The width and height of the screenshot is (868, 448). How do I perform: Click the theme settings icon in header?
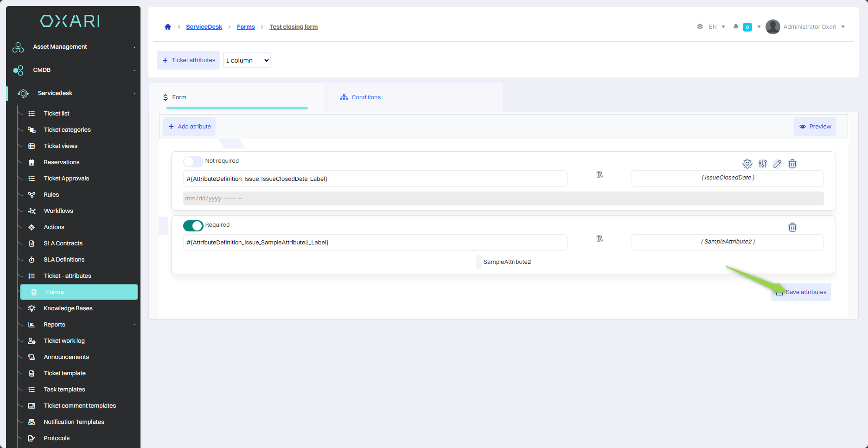click(700, 27)
